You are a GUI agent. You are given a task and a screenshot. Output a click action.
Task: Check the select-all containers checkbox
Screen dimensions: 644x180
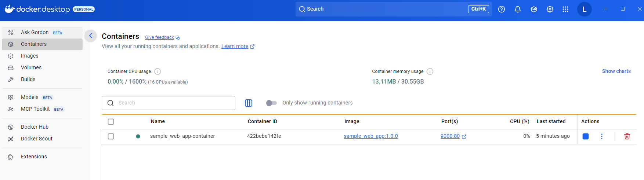pos(111,122)
